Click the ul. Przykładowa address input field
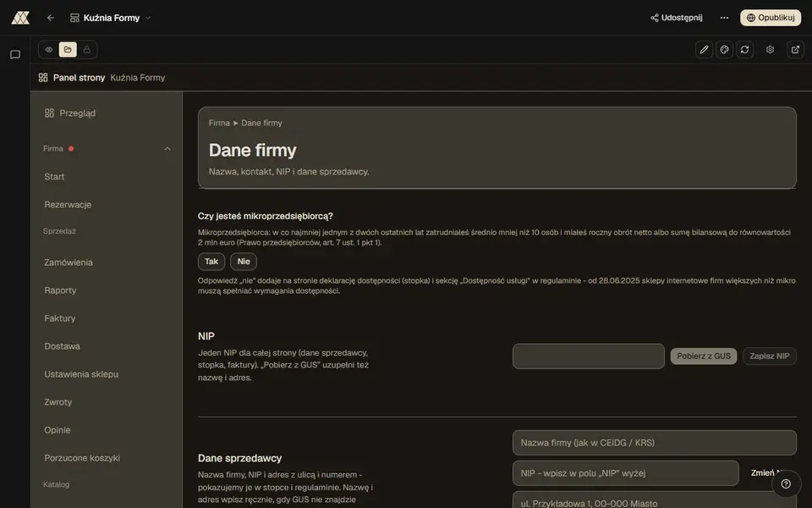 click(654, 500)
